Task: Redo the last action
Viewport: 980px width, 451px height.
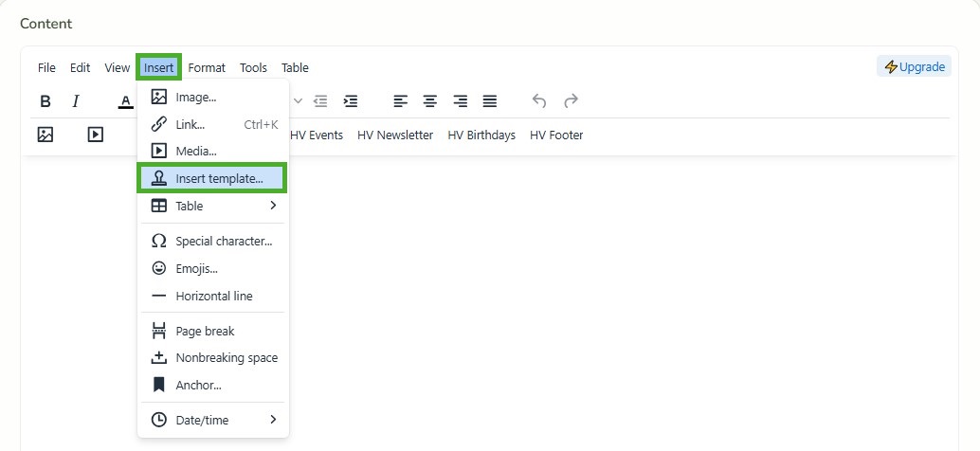Action: (x=571, y=101)
